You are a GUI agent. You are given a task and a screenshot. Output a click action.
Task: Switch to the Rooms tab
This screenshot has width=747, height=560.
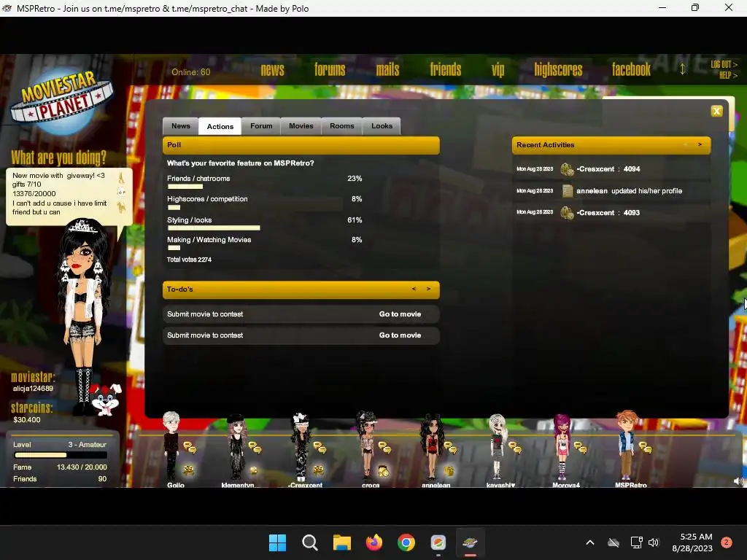click(x=342, y=126)
